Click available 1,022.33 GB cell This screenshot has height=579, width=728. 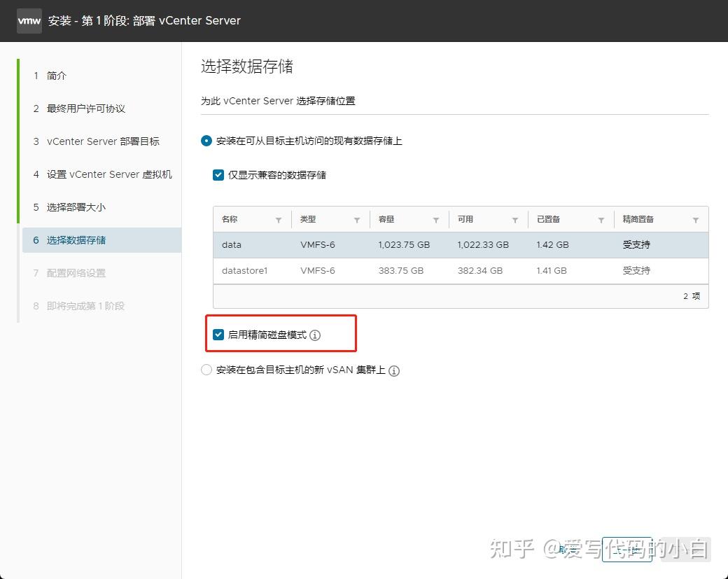(x=483, y=245)
